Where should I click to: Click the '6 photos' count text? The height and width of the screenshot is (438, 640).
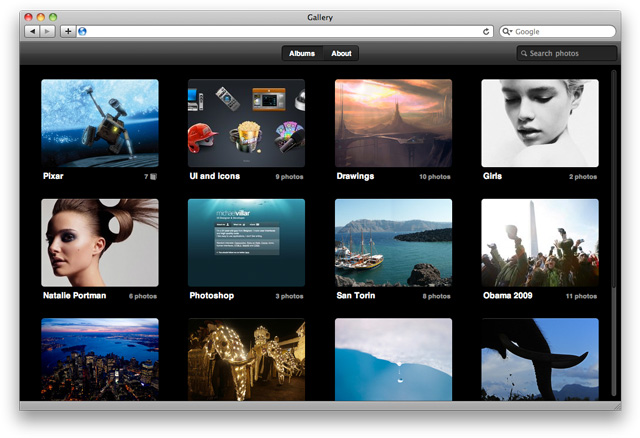coord(143,296)
